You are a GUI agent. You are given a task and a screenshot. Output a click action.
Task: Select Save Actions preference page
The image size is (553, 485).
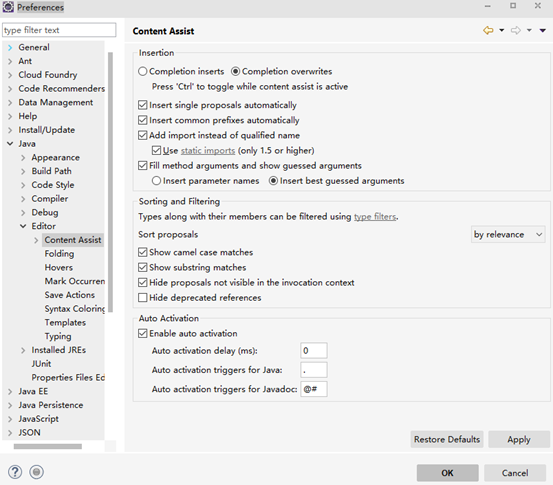pyautogui.click(x=69, y=295)
